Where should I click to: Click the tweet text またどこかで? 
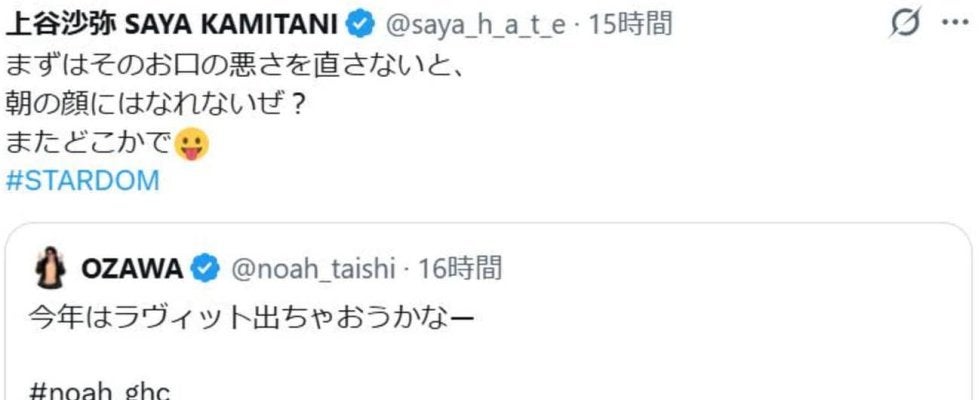(88, 145)
